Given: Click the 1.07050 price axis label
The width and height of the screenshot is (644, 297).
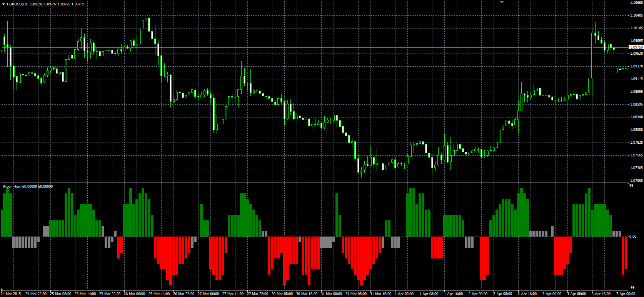Looking at the screenshot, I should (637, 181).
